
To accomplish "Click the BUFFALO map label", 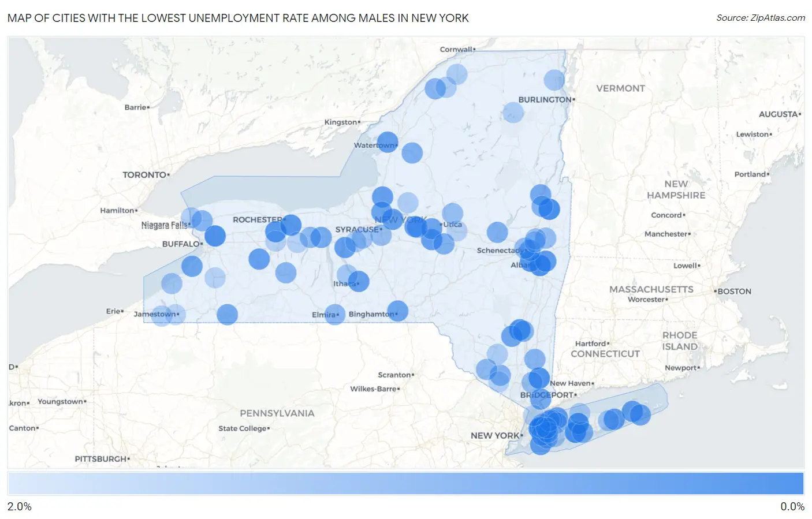I will tap(180, 244).
